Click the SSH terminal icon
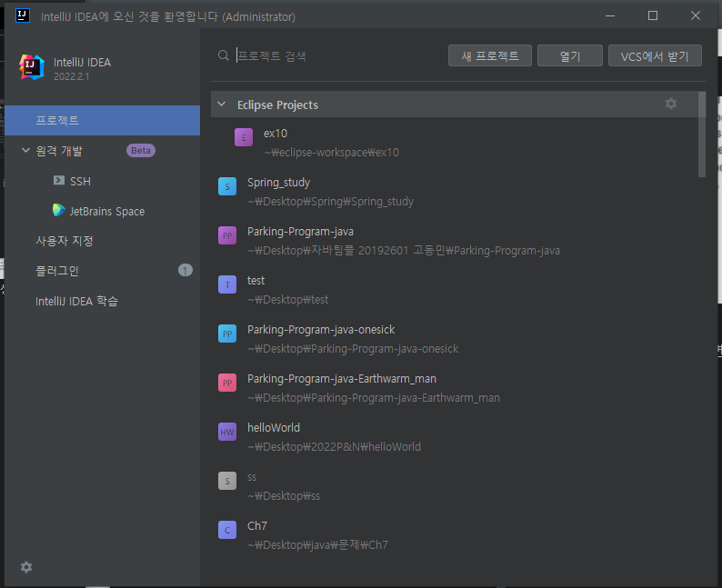The image size is (722, 588). [59, 180]
